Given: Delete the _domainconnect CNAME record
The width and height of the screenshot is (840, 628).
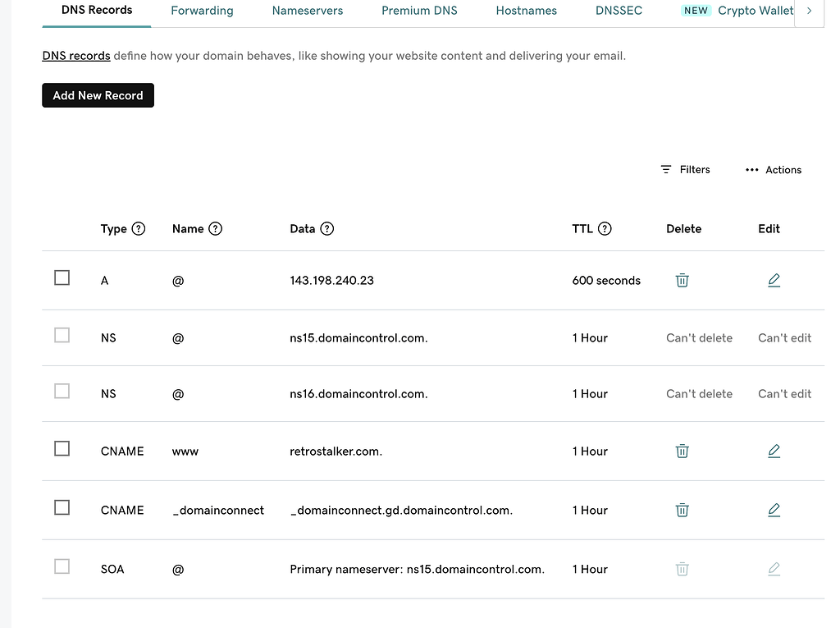Looking at the screenshot, I should click(682, 511).
